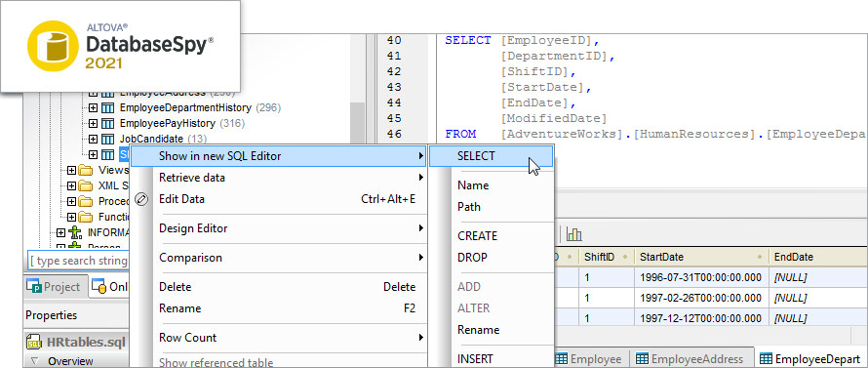868x368 pixels.
Task: Click the chart icon in results toolbar
Action: (x=574, y=234)
